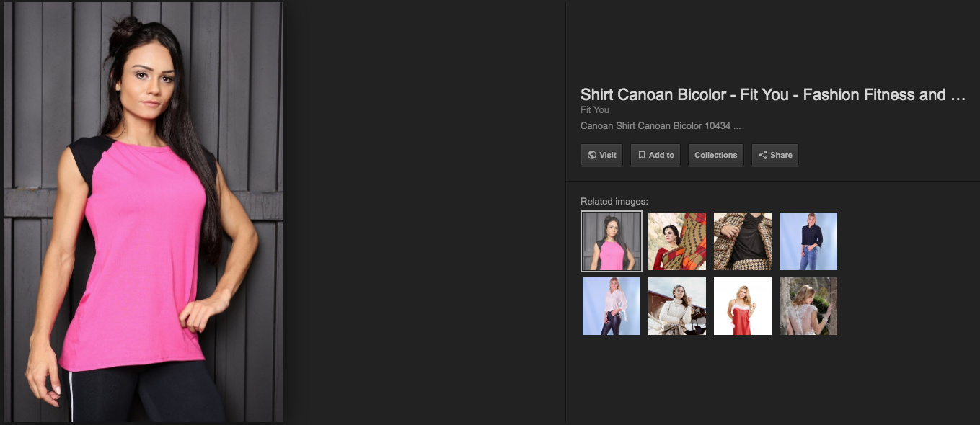Click the bookmark icon on the Add to button

641,155
